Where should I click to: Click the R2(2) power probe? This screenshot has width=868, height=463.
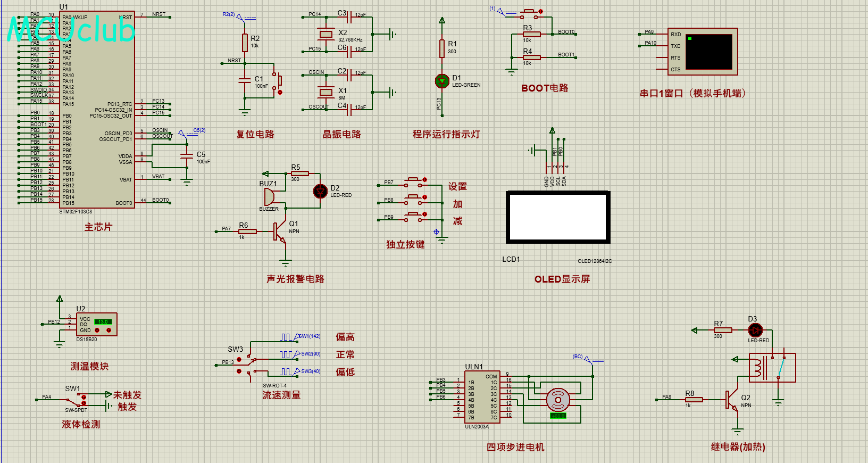[x=239, y=17]
